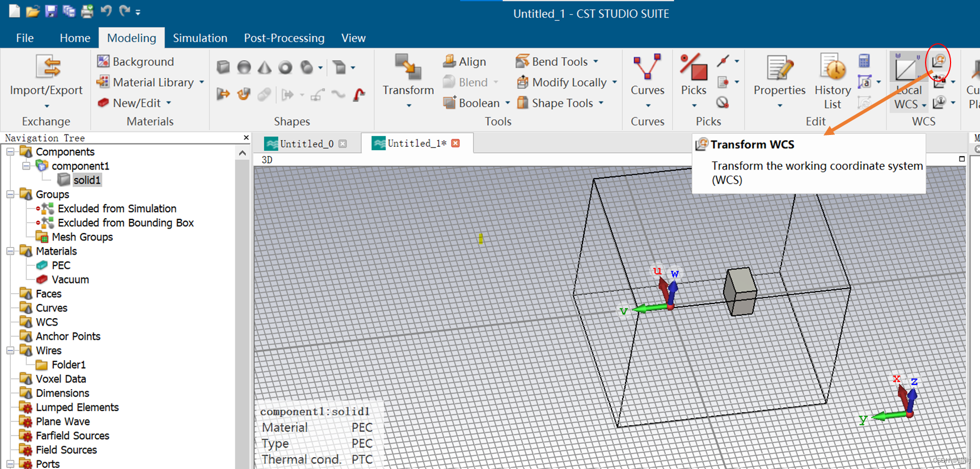Viewport: 980px width, 469px height.
Task: Select Excluded from Bounding Box group
Action: click(126, 223)
